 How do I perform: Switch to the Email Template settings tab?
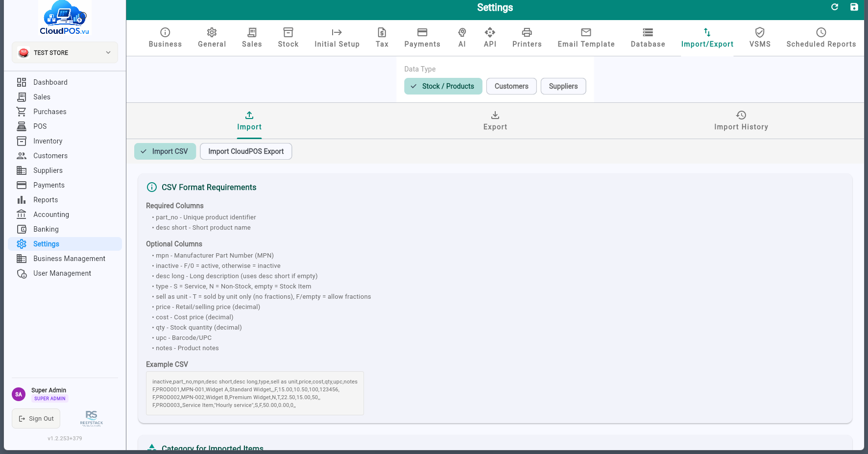point(586,38)
